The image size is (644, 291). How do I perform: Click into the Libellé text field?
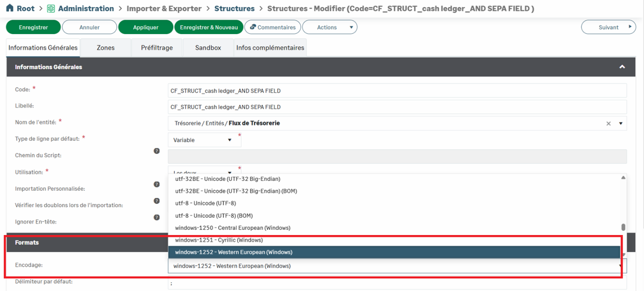pos(397,107)
